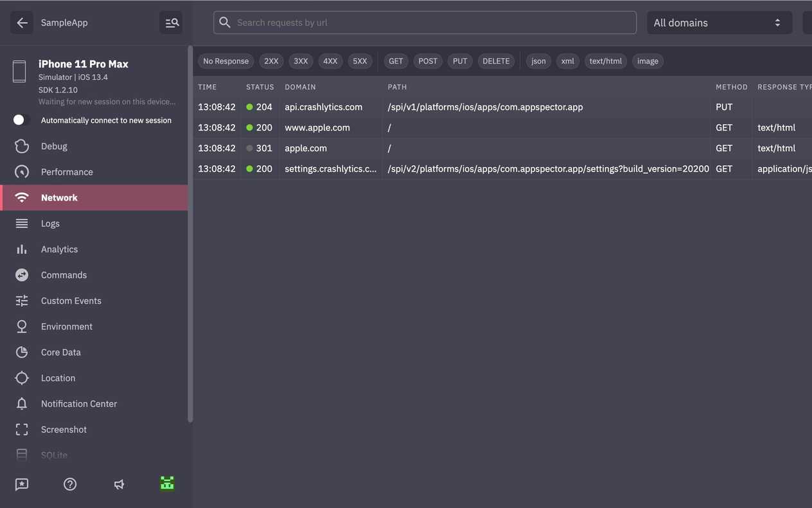The width and height of the screenshot is (812, 508).
Task: Enable the POST method filter
Action: 427,61
